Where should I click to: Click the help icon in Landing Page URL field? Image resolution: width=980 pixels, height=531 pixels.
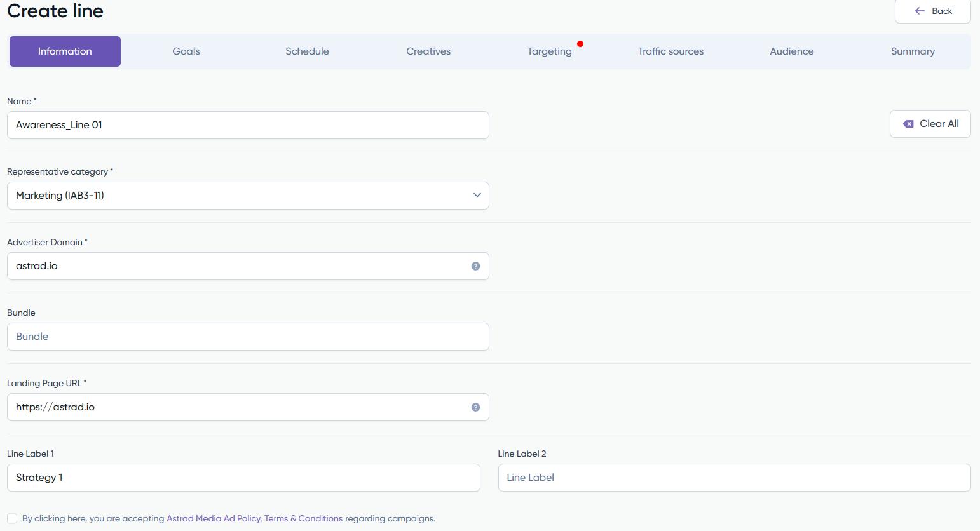pos(475,407)
